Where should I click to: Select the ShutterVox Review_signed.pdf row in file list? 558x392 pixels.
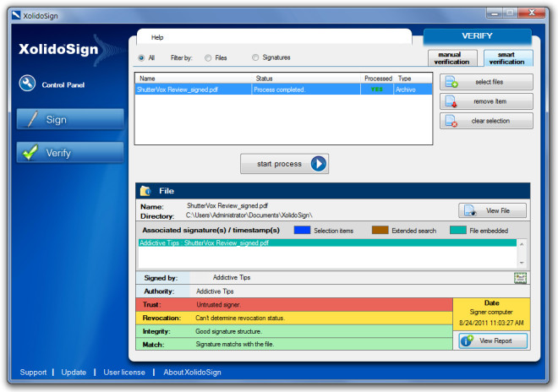pos(283,90)
